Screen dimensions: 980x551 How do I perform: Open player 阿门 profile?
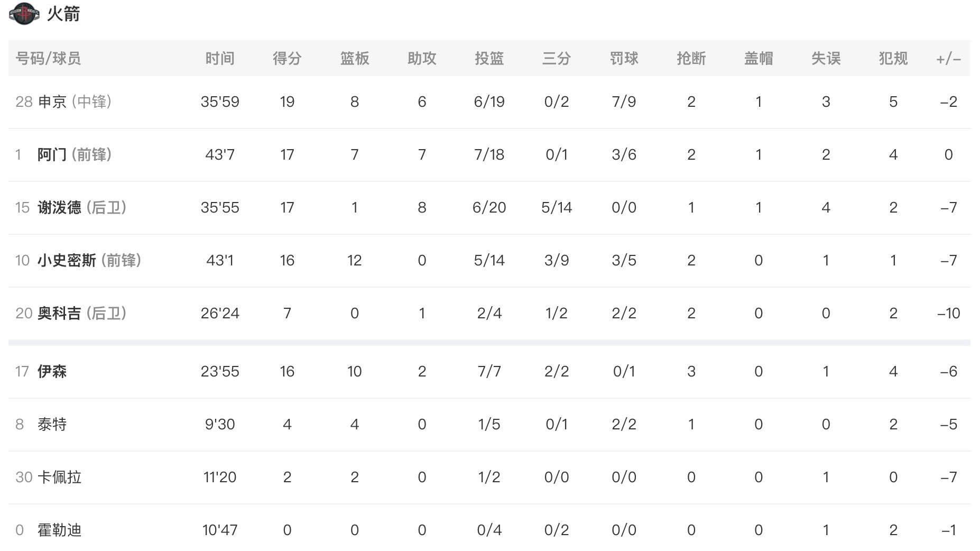(x=52, y=154)
